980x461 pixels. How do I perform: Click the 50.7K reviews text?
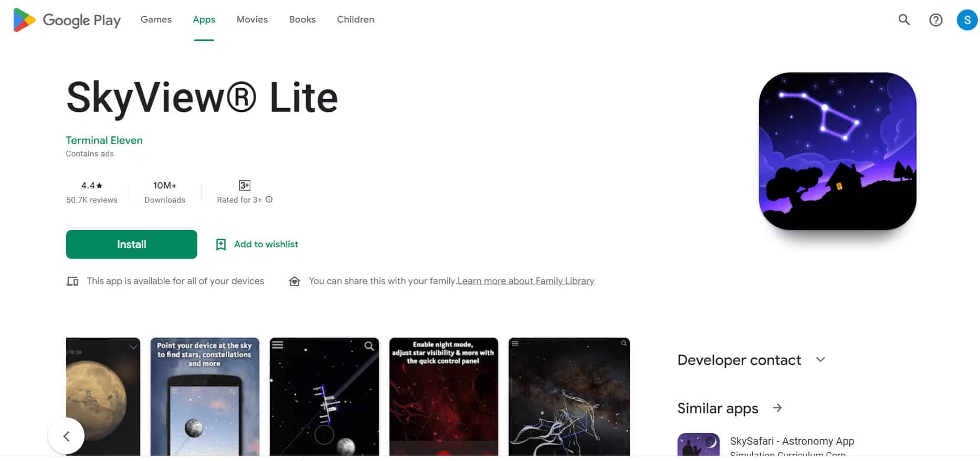pyautogui.click(x=92, y=200)
